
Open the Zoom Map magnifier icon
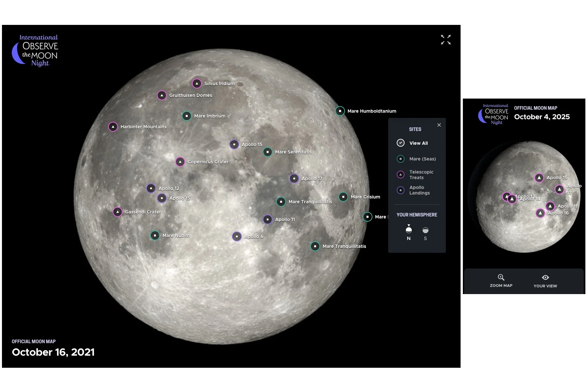tap(501, 277)
